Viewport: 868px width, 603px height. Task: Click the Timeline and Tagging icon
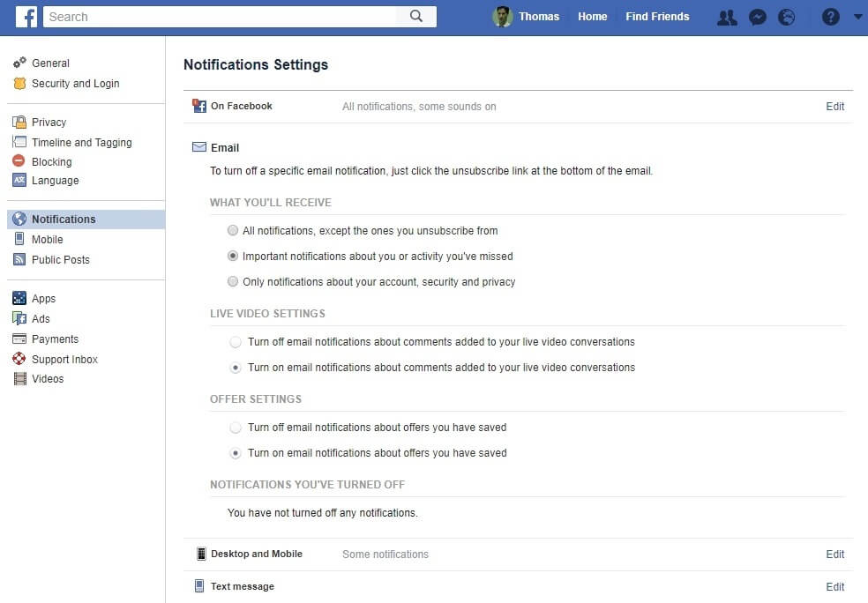[x=19, y=142]
